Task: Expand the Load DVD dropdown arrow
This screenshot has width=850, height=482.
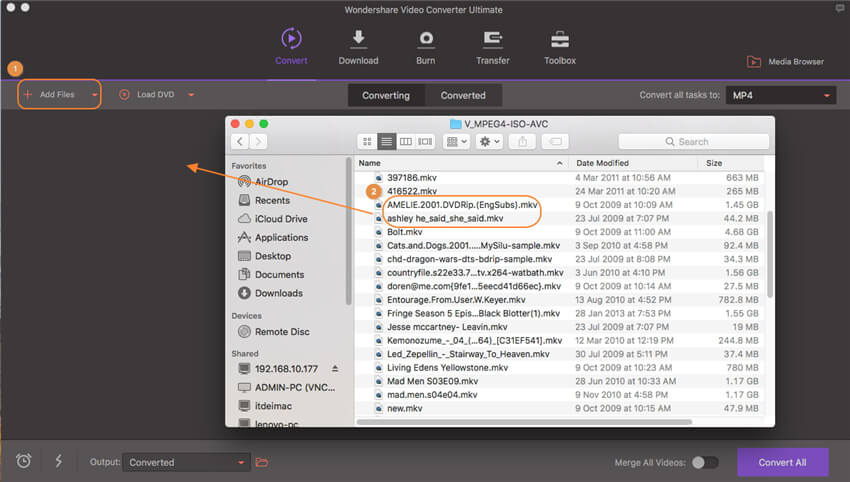Action: point(191,95)
